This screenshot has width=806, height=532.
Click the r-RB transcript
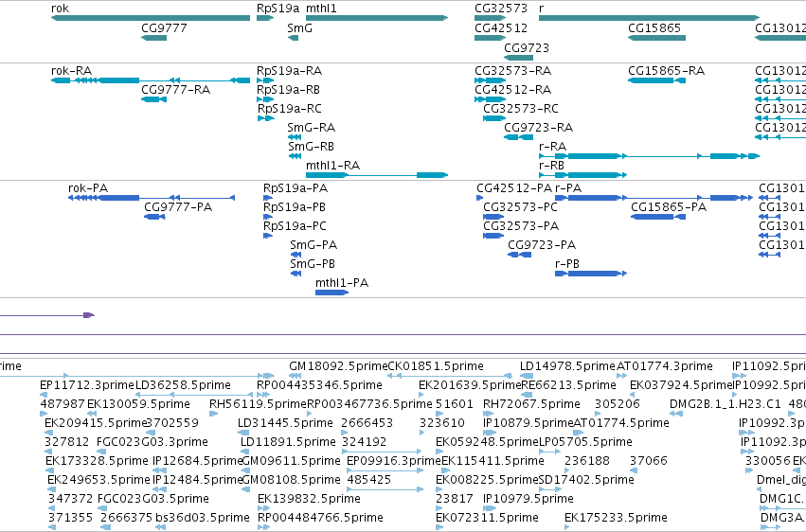pyautogui.click(x=582, y=175)
